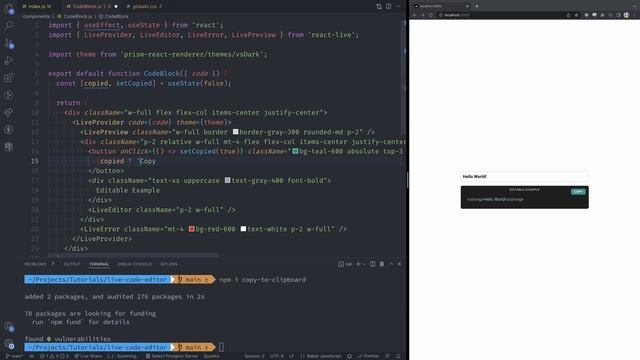Click the terminal prompt input cursor
This screenshot has height=360, width=640.
click(221, 347)
